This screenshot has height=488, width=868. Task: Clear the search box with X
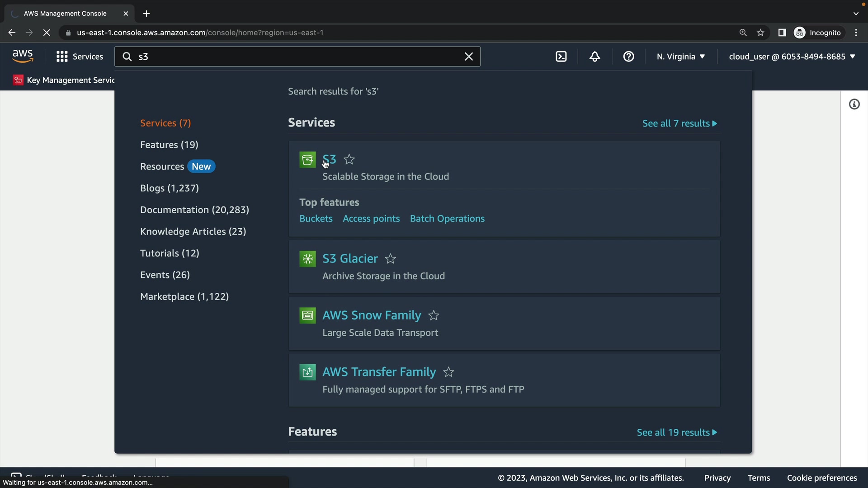tap(469, 56)
